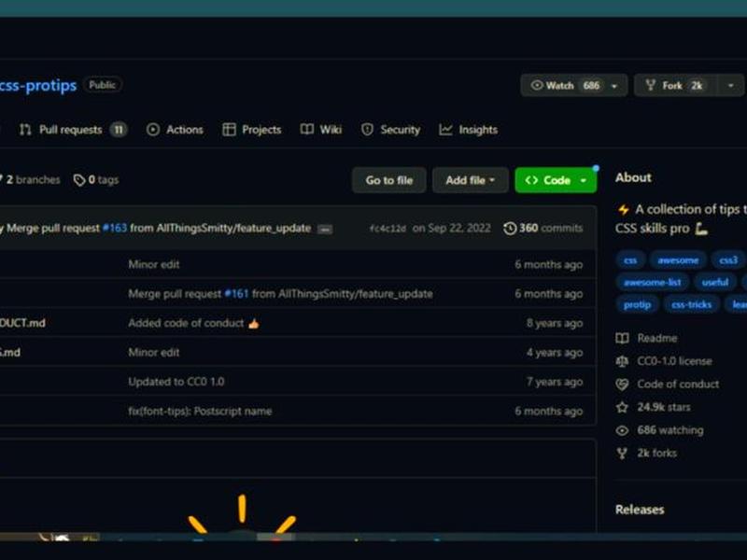
Task: View the 24.9k stars link
Action: (x=664, y=407)
